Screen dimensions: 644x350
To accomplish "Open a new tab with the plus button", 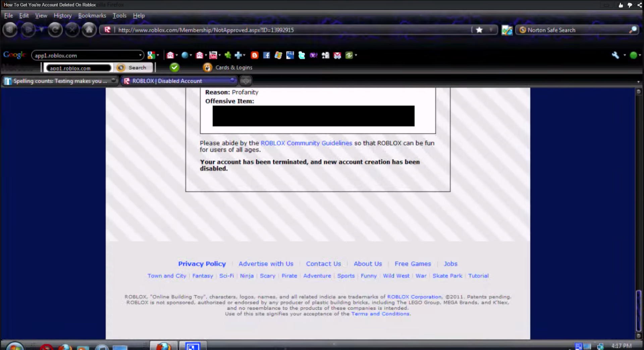I will [x=246, y=81].
